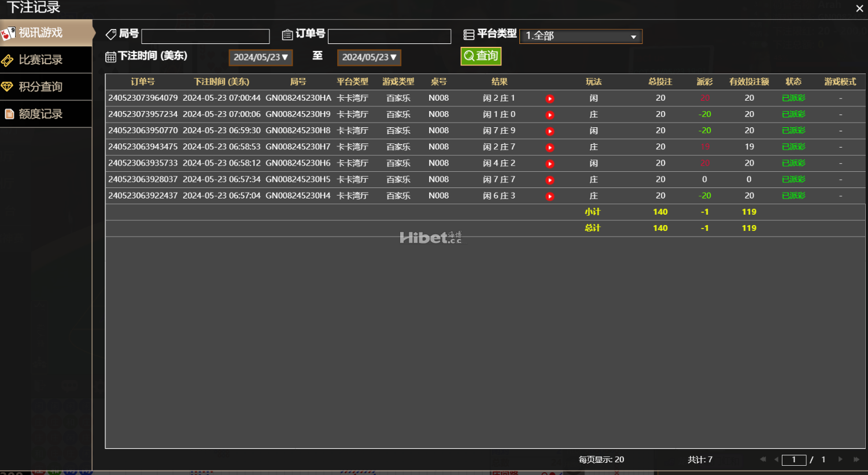Screen dimensions: 868x475
Task: Select round GN008245230H6 cell
Action: (298, 163)
